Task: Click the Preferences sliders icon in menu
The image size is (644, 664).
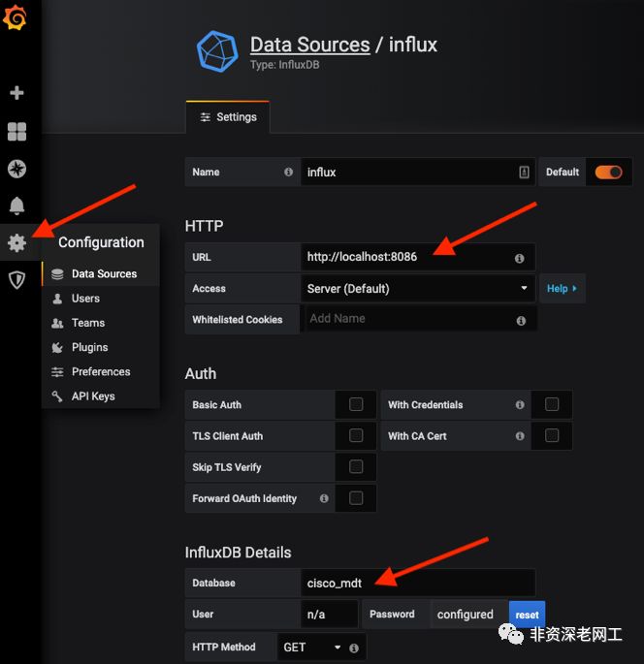Action: pyautogui.click(x=57, y=372)
